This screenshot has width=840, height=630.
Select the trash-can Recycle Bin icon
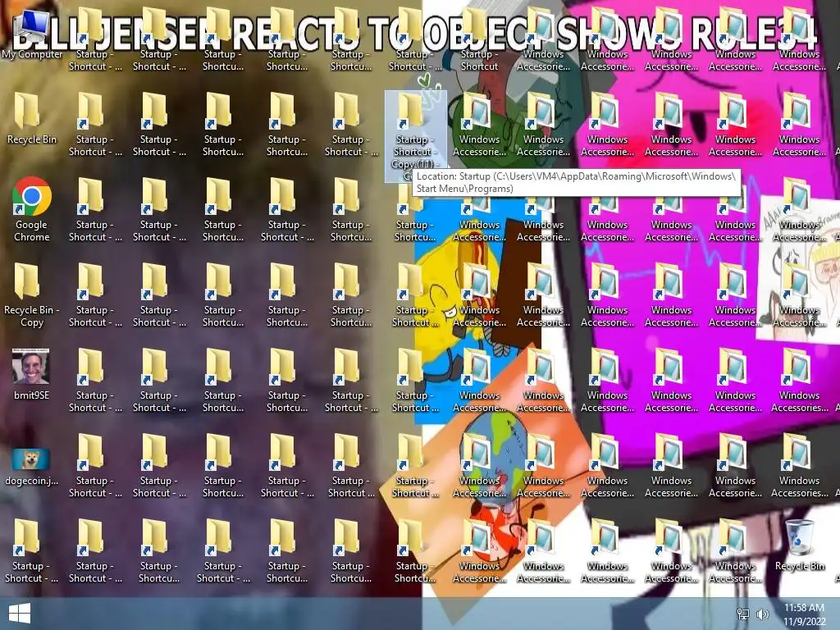(x=799, y=546)
